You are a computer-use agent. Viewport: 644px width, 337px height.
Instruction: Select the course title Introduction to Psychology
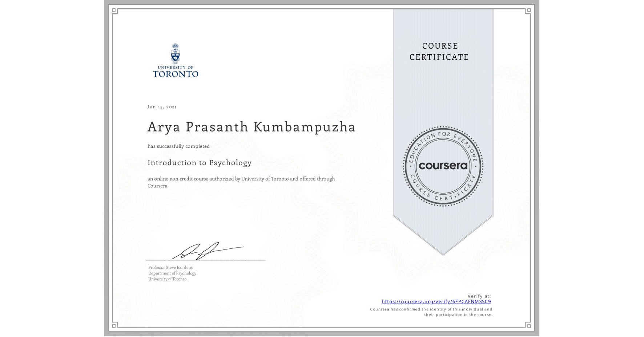pyautogui.click(x=200, y=163)
